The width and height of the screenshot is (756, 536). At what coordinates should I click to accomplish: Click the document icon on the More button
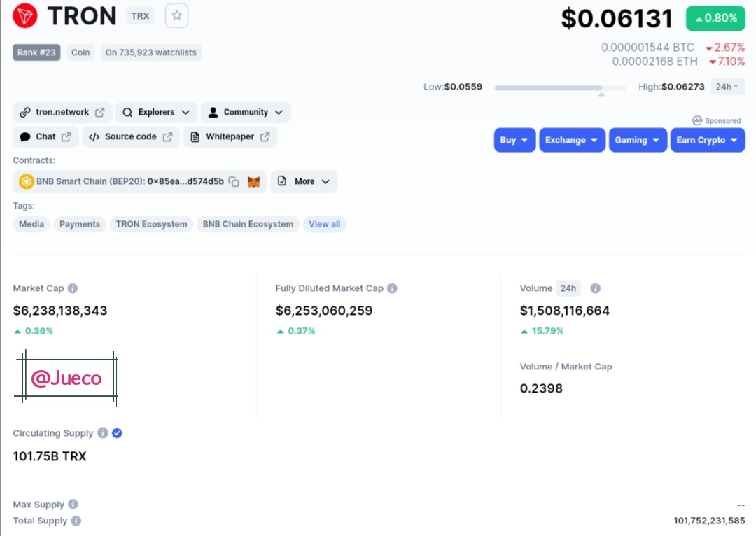pyautogui.click(x=282, y=181)
